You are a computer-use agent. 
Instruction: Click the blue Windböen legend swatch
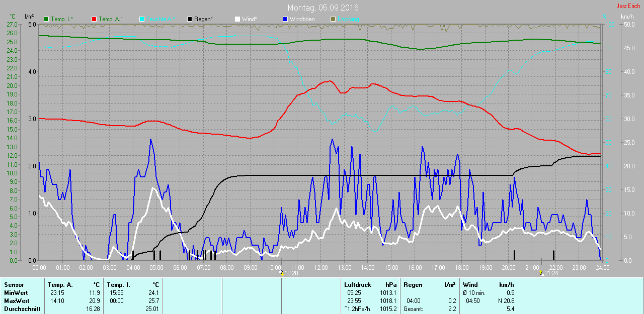point(285,19)
